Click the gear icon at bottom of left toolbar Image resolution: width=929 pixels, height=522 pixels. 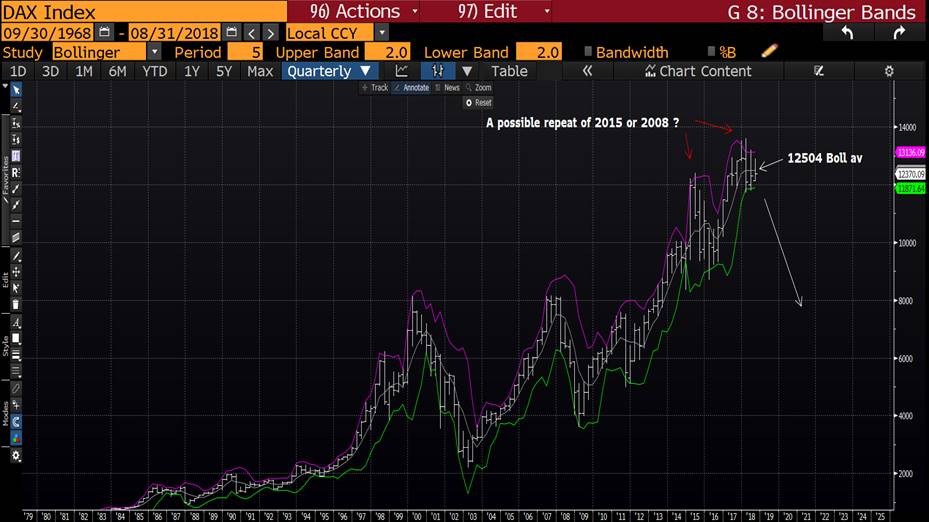click(x=16, y=456)
